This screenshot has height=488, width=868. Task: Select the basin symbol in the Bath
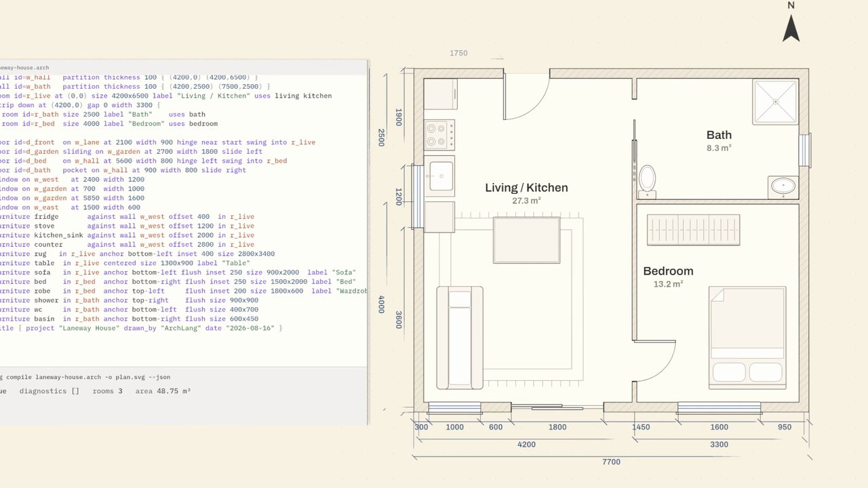point(783,187)
